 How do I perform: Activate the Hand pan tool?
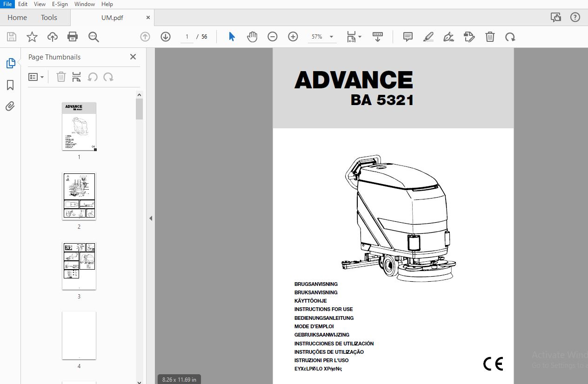pos(252,37)
